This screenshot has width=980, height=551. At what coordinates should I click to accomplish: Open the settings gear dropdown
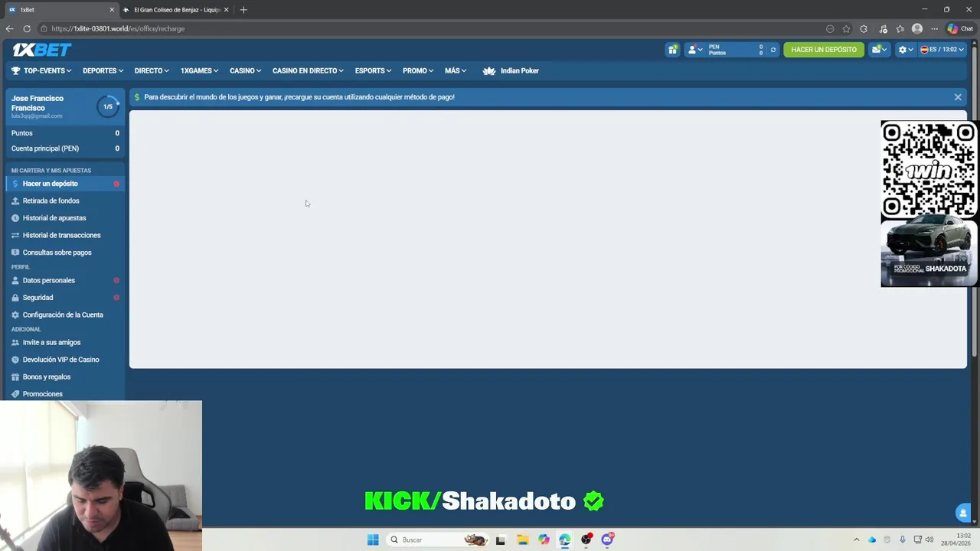[x=905, y=50]
